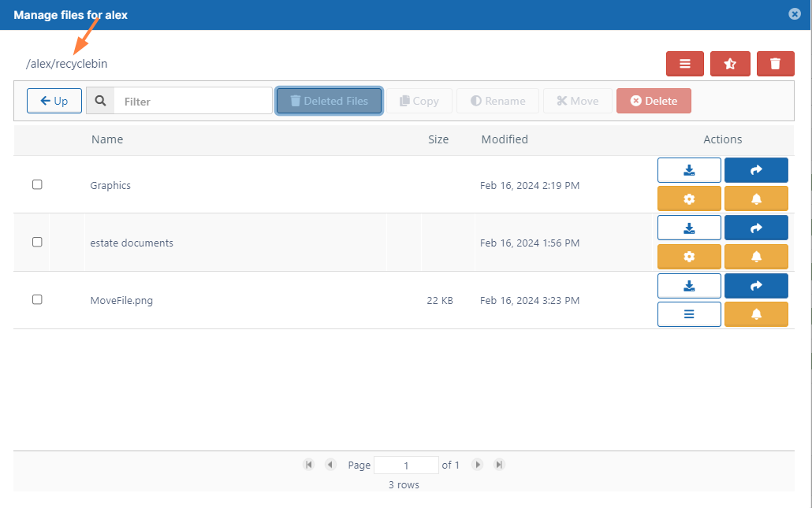The width and height of the screenshot is (812, 508).
Task: Tick the checkbox beside Graphics
Action: click(37, 184)
